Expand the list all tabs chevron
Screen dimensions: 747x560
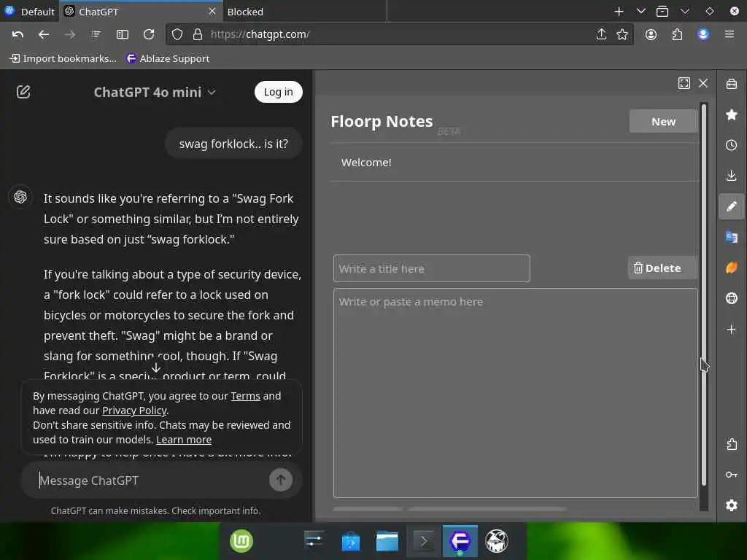[x=640, y=12]
